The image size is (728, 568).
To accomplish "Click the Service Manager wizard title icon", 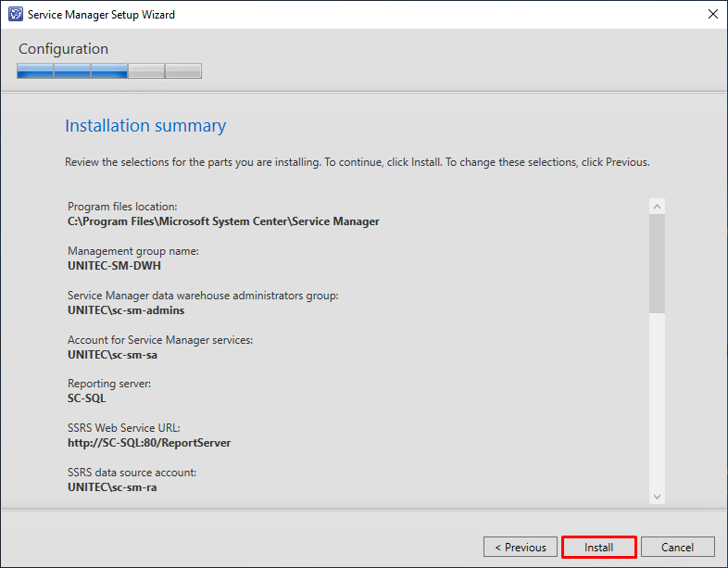I will (16, 15).
